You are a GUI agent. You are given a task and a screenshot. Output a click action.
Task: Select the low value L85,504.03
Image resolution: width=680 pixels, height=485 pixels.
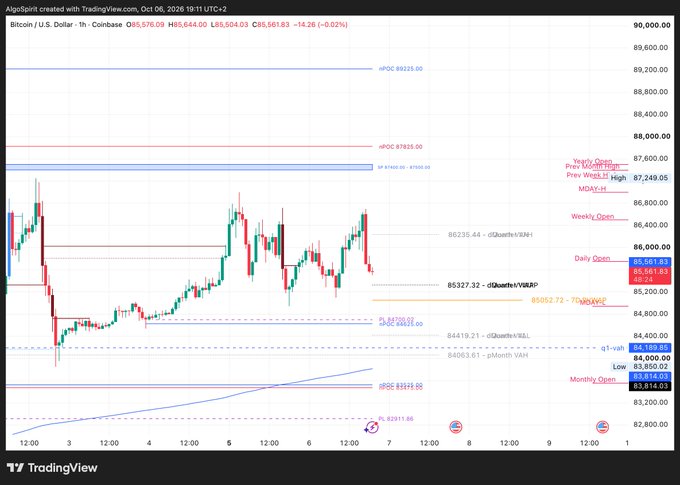229,25
